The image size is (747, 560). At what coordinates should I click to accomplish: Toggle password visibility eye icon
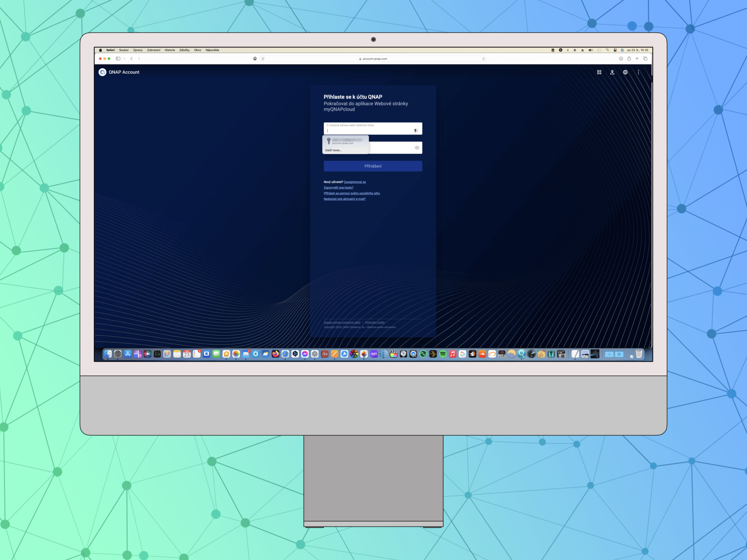click(417, 148)
